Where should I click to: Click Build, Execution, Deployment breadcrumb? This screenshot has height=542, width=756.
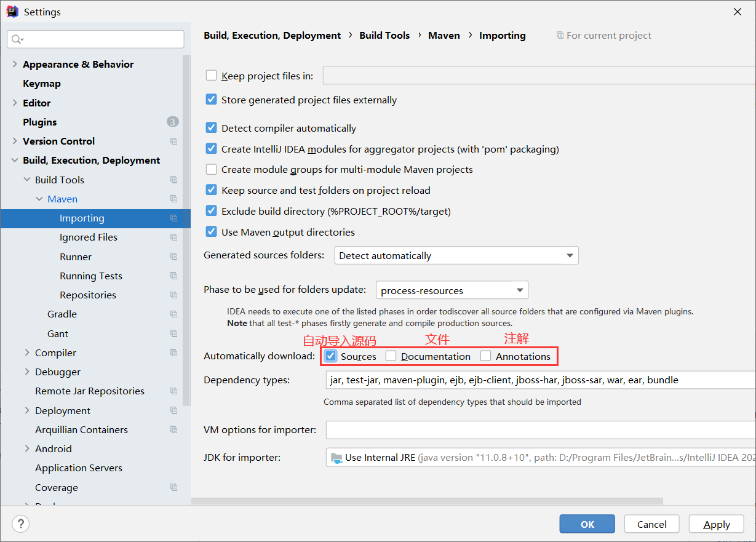(x=273, y=36)
